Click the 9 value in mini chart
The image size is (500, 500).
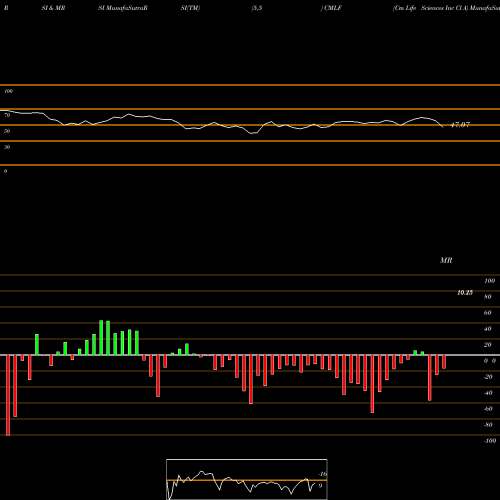320,486
